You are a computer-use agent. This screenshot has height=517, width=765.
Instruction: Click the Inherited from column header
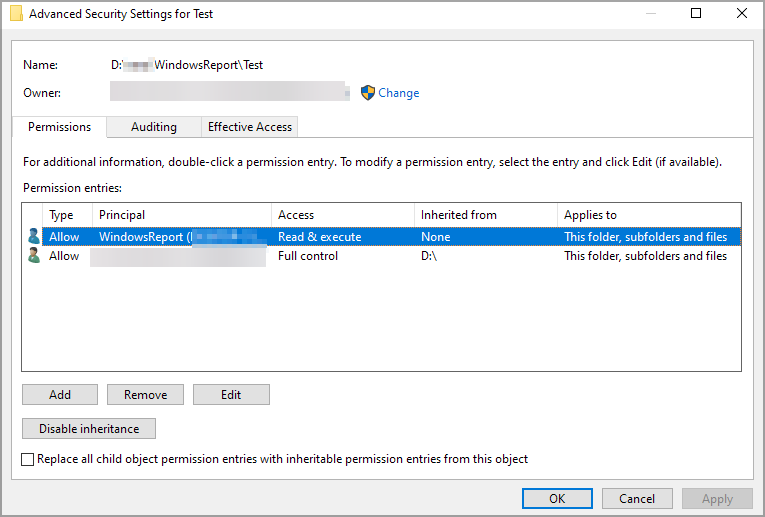(x=485, y=215)
